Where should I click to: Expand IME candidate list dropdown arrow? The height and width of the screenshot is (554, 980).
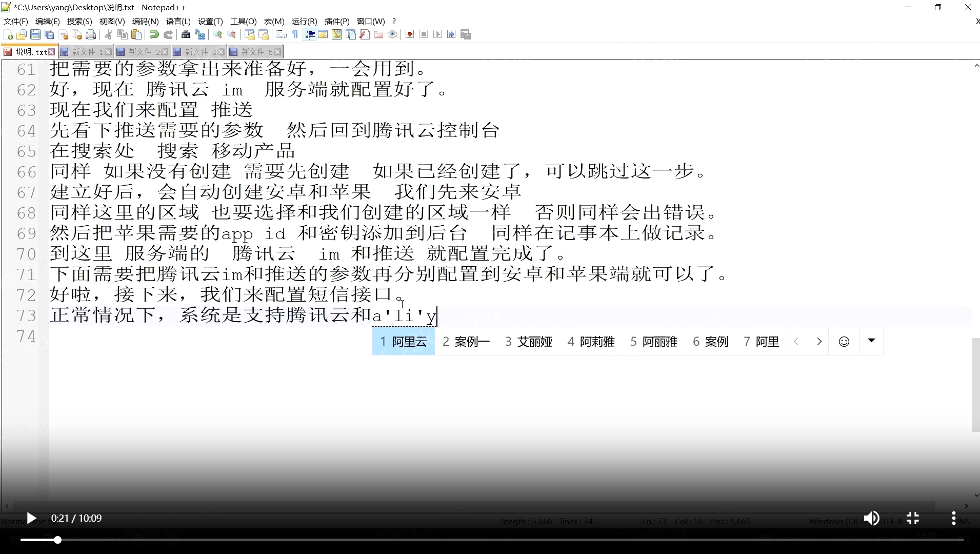coord(871,341)
